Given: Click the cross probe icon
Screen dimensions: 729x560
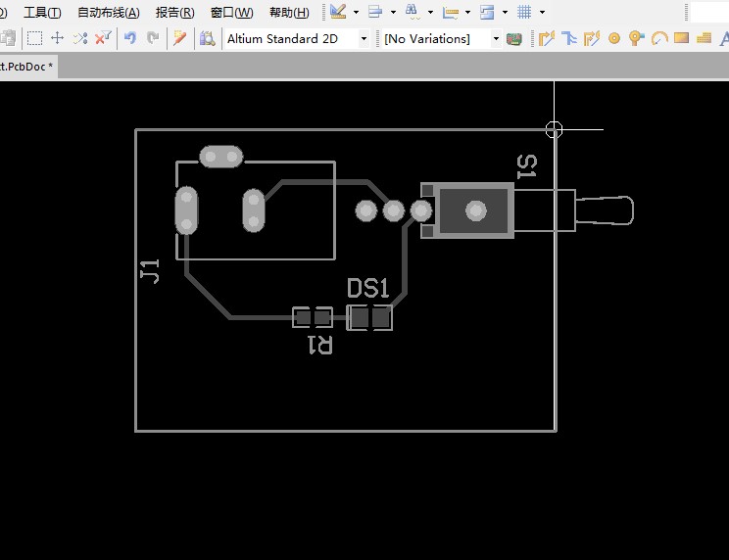Looking at the screenshot, I should click(179, 38).
